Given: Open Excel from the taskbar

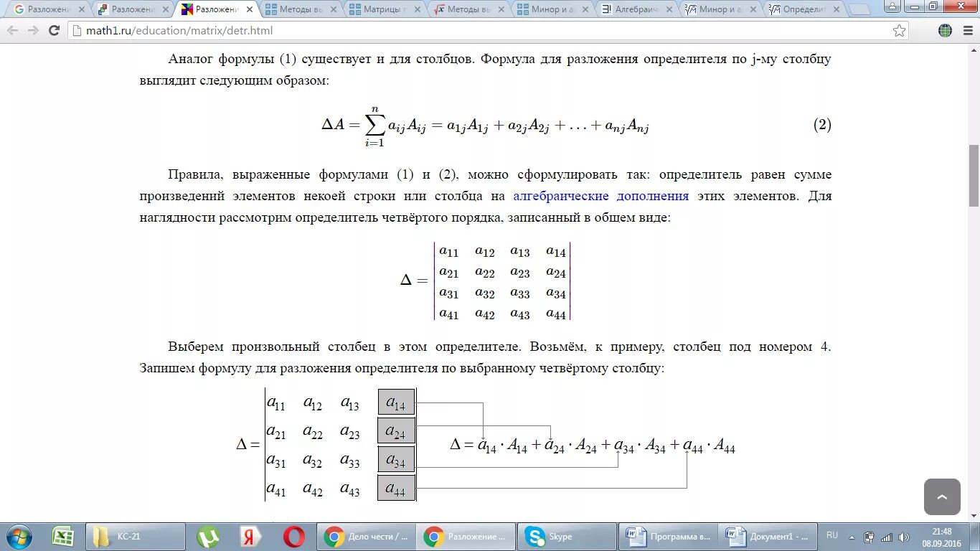Looking at the screenshot, I should point(63,537).
